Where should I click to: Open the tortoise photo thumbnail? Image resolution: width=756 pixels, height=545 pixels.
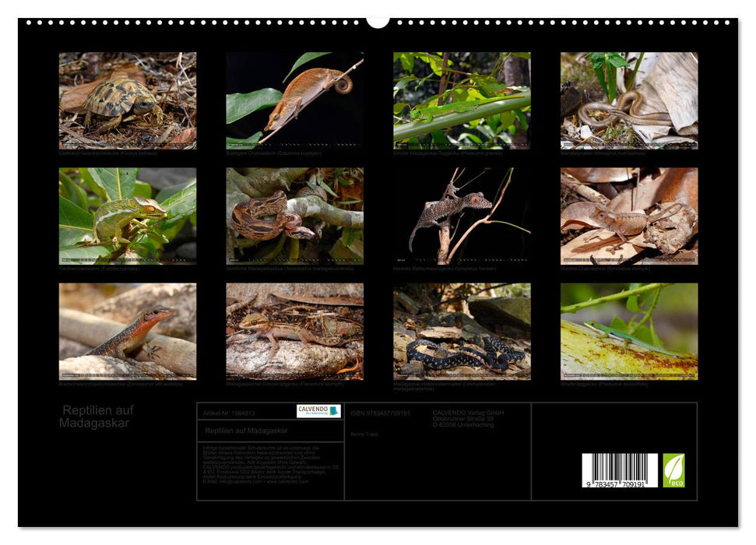pyautogui.click(x=128, y=100)
